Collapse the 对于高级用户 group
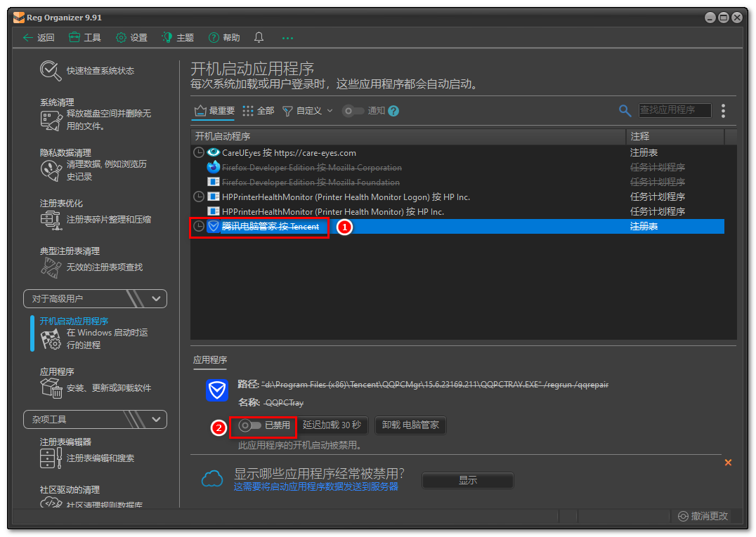Image resolution: width=756 pixels, height=537 pixels. click(x=95, y=298)
